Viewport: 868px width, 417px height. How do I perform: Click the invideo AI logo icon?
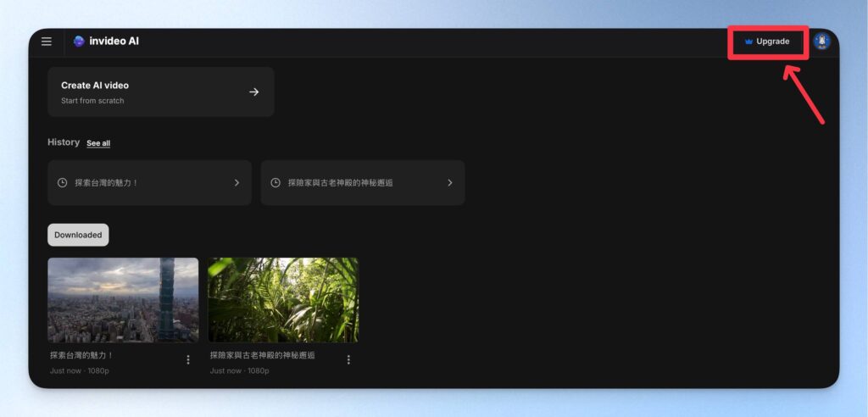point(79,42)
